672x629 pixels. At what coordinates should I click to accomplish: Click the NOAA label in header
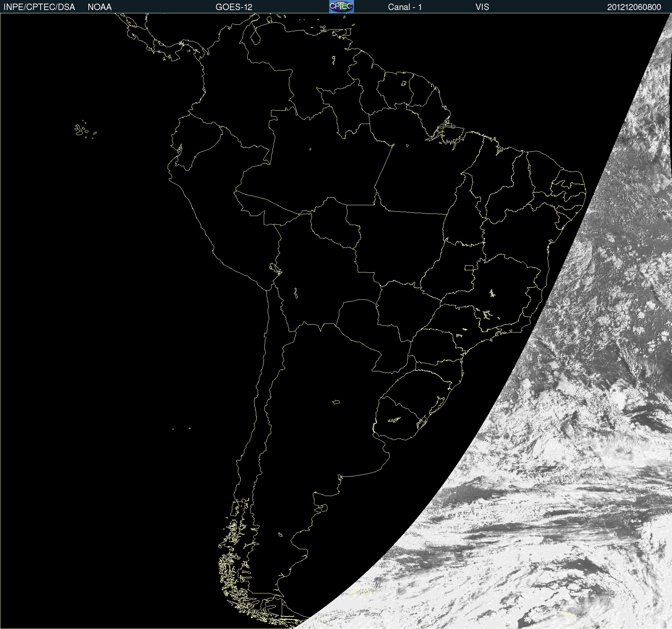[100, 7]
